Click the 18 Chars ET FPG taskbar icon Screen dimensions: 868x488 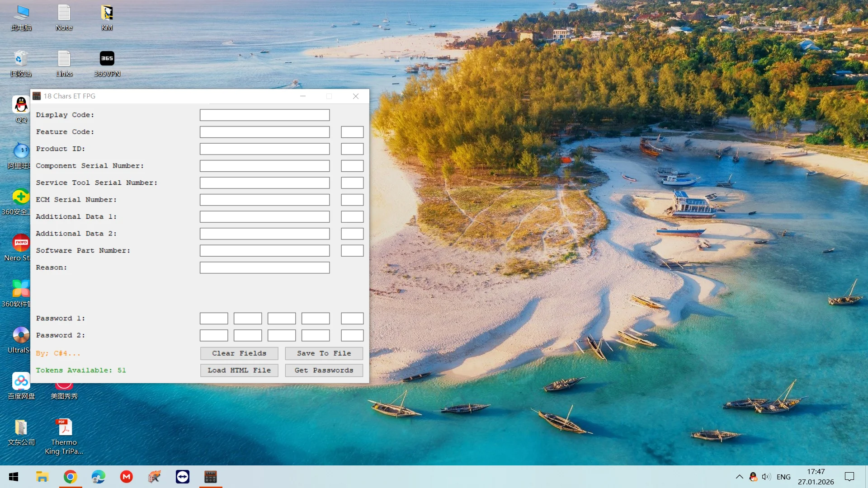point(211,477)
